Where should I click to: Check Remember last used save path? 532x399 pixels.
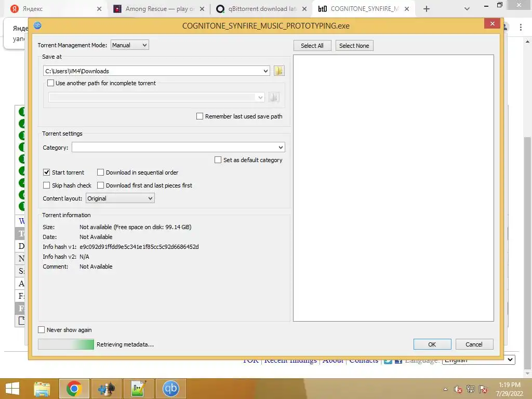200,116
